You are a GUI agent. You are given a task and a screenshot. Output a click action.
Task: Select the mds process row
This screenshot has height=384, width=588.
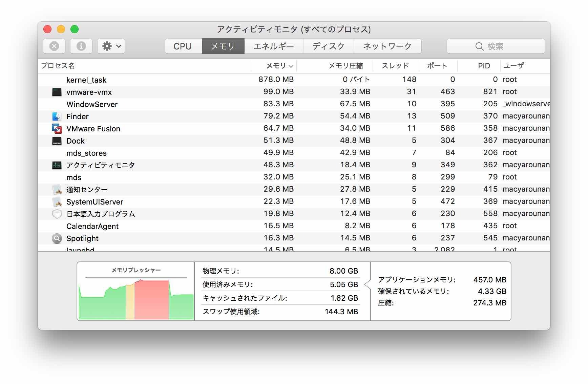294,177
